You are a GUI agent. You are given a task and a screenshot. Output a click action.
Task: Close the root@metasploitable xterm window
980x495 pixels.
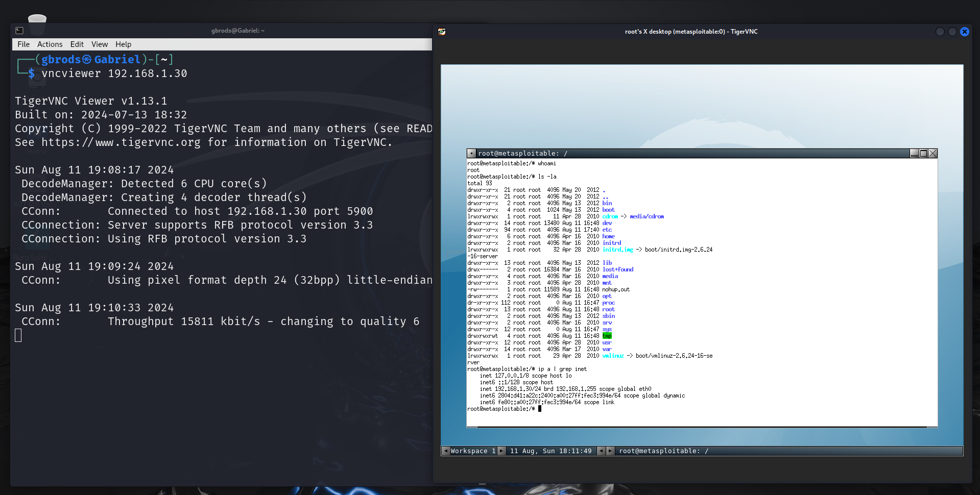point(933,154)
